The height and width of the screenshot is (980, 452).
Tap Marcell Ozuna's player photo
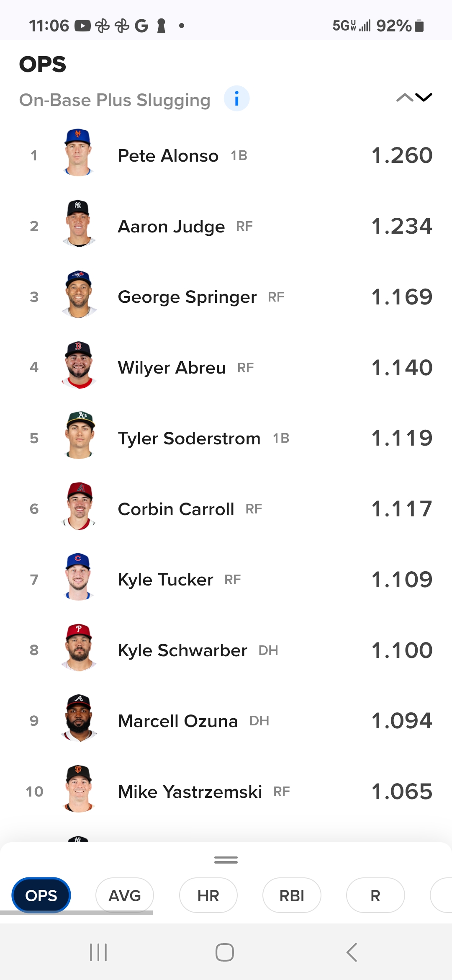point(79,718)
